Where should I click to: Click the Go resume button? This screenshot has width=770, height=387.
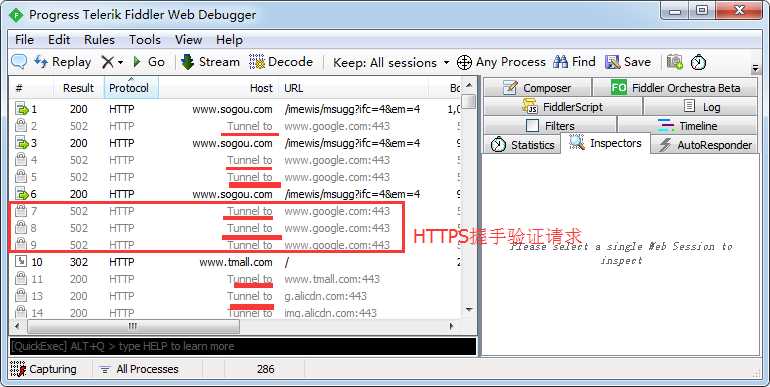[x=149, y=62]
